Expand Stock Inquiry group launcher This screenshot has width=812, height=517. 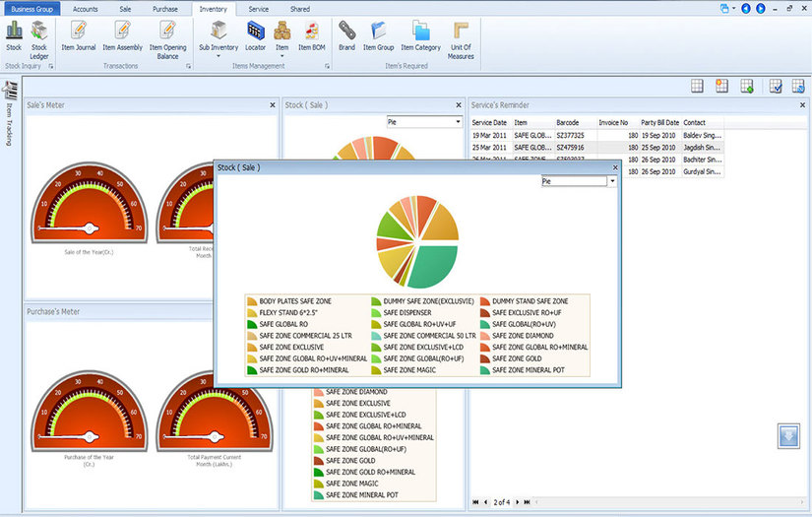point(51,66)
